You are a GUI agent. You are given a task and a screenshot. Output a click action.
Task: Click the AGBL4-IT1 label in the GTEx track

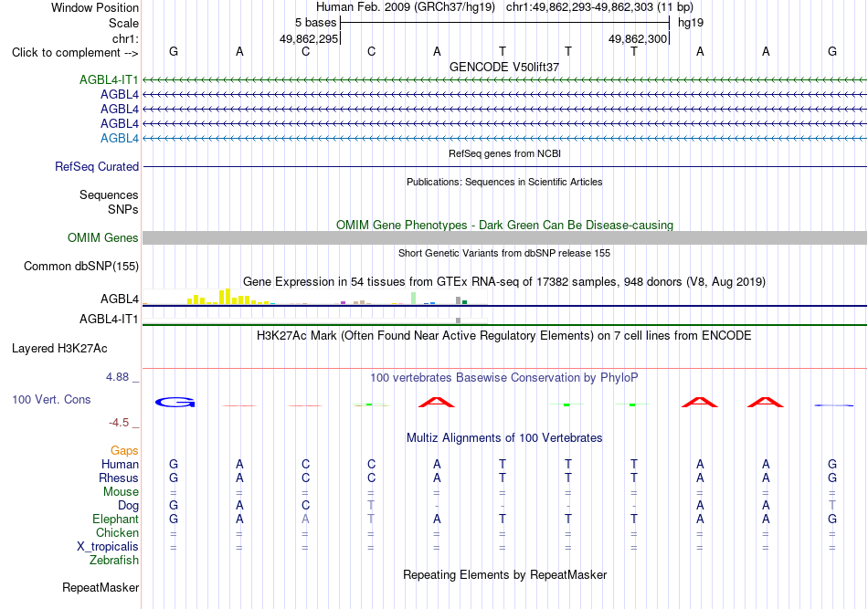coord(109,320)
